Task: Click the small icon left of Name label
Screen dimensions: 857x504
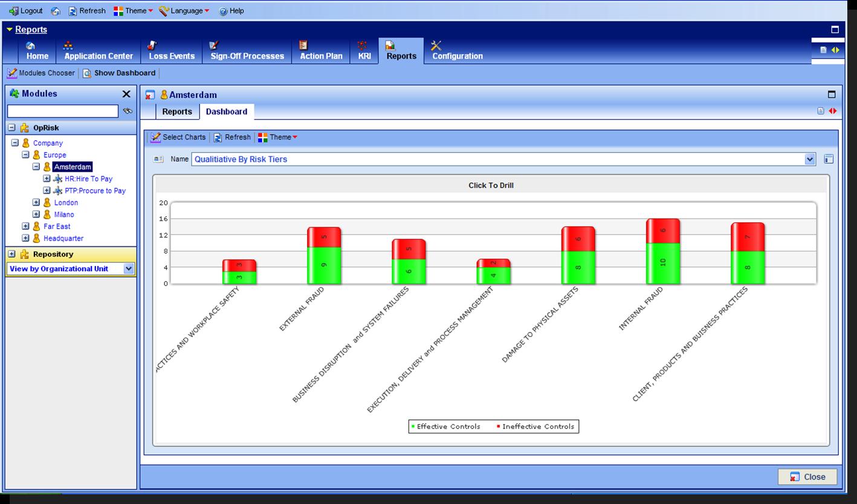Action: 158,160
